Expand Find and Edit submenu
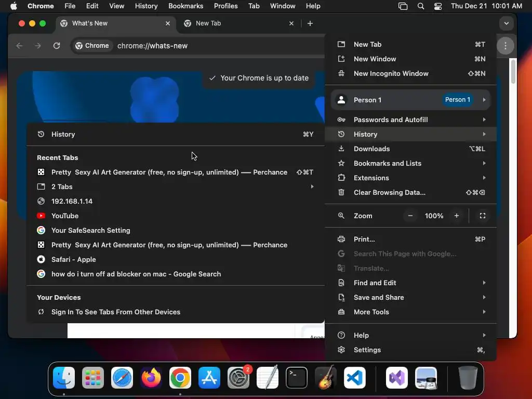 (x=411, y=283)
